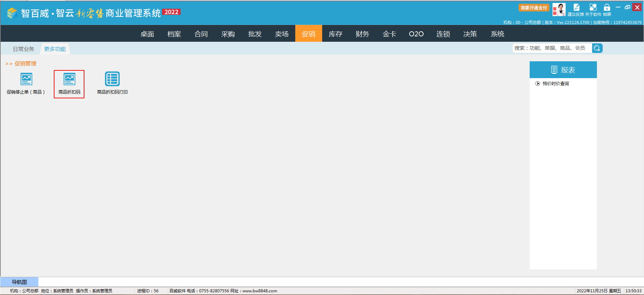This screenshot has width=644, height=295.
Task: Switch to the 日常业务 tab
Action: click(24, 49)
